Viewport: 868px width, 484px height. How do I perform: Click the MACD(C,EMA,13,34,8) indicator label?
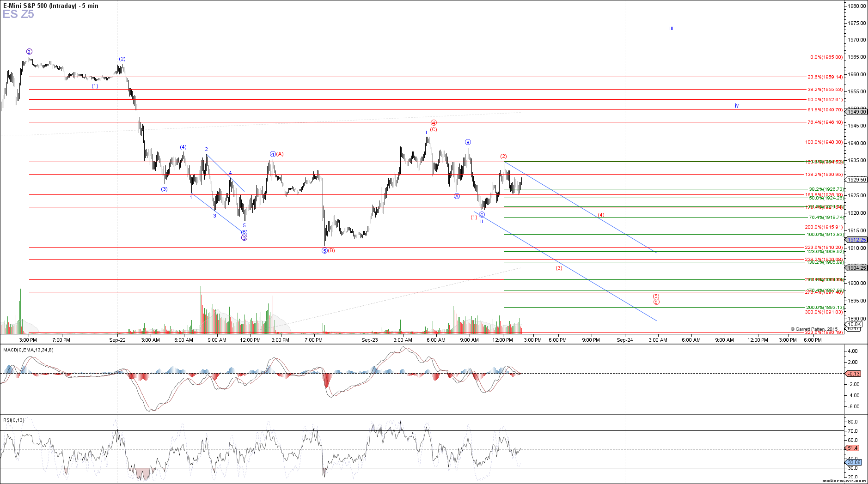[x=28, y=350]
